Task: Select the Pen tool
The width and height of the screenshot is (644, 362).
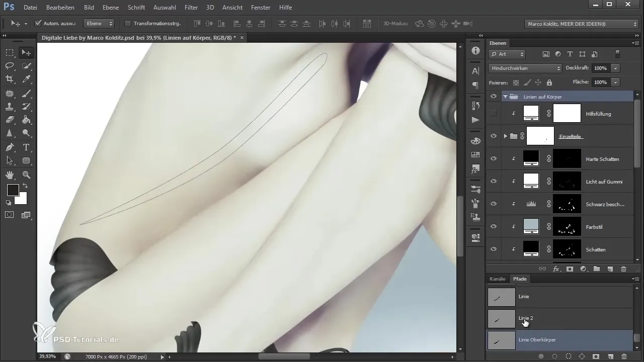Action: [x=10, y=147]
